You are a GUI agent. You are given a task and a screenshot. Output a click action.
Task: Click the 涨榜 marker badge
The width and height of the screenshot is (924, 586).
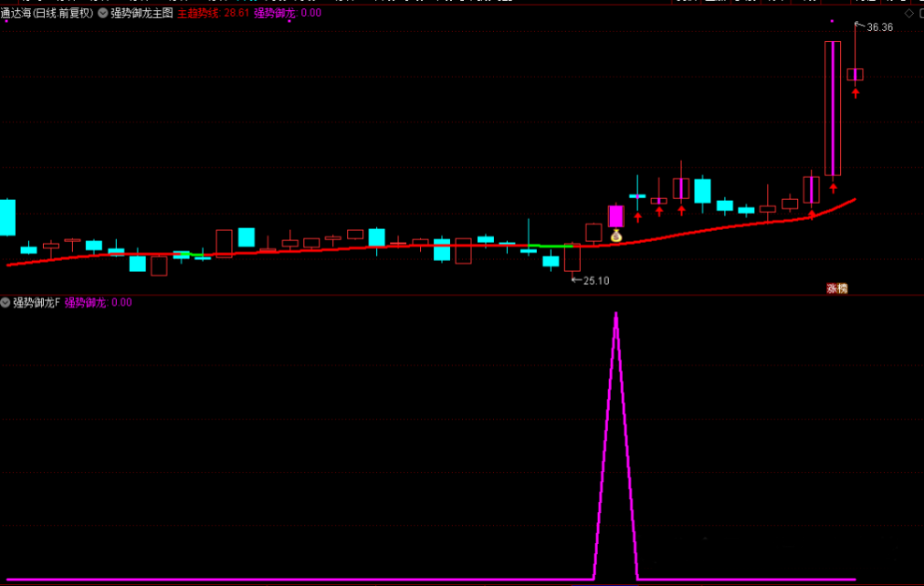[x=837, y=288]
